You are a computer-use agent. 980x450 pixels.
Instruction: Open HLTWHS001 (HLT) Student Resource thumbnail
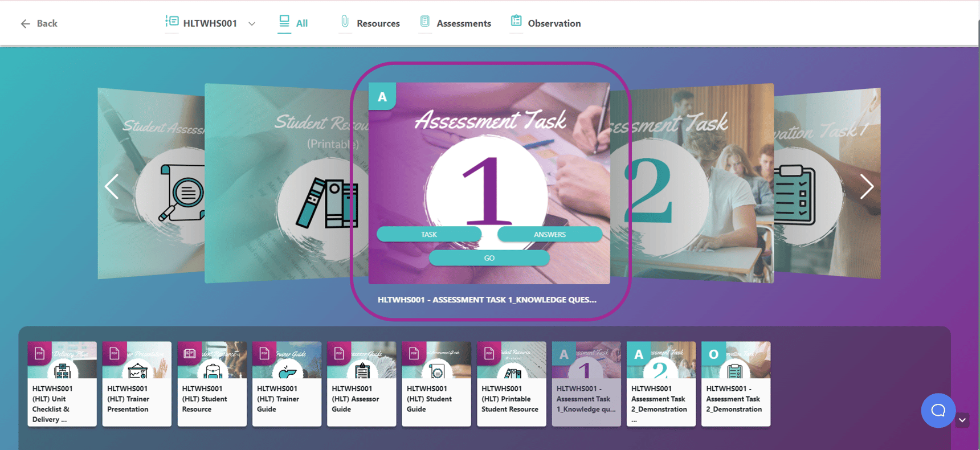click(212, 384)
